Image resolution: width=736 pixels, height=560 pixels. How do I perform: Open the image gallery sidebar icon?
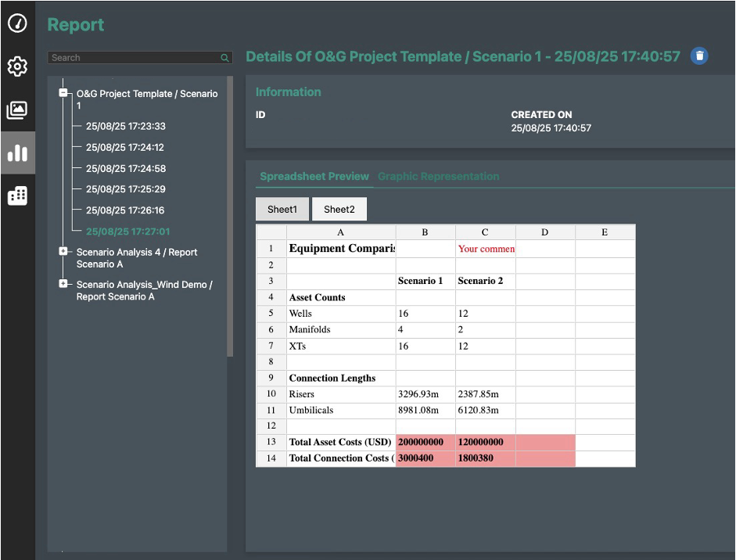click(17, 110)
